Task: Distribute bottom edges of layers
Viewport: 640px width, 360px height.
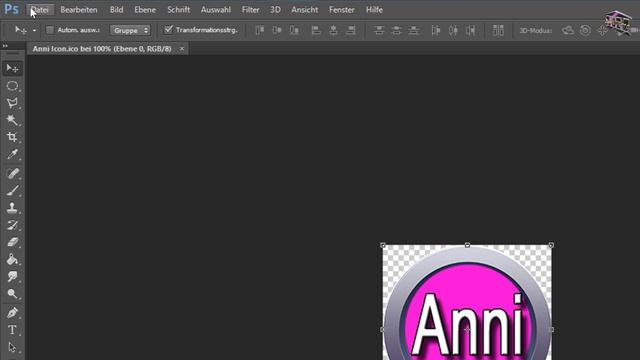Action: tap(413, 30)
